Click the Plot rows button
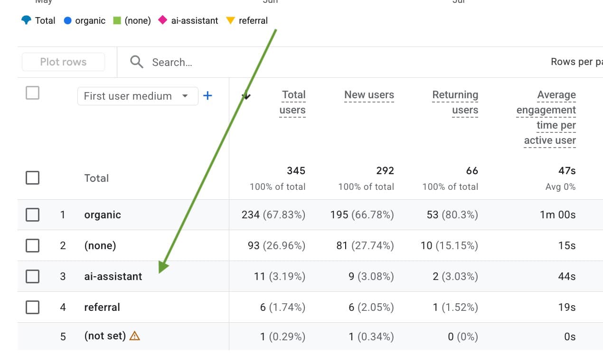 coord(63,62)
